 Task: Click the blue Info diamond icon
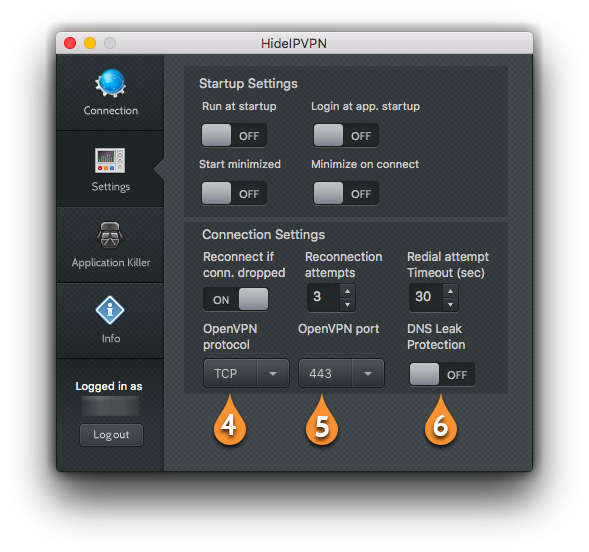coord(110,310)
